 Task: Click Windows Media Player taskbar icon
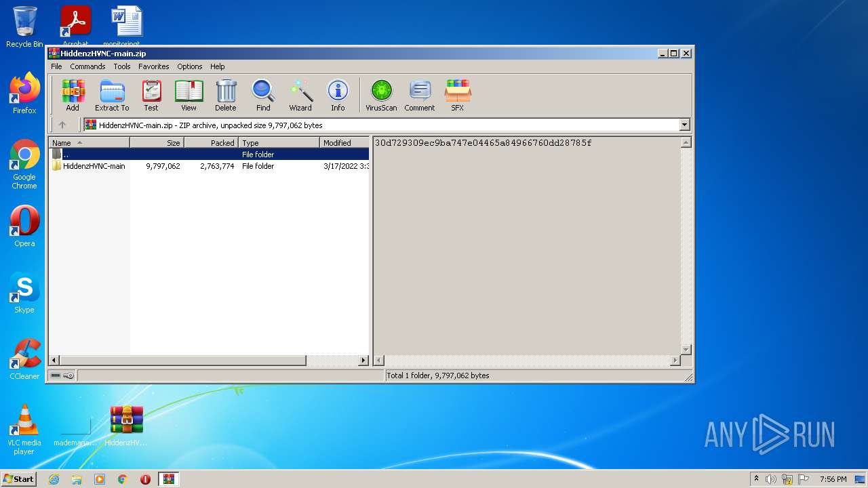100,479
